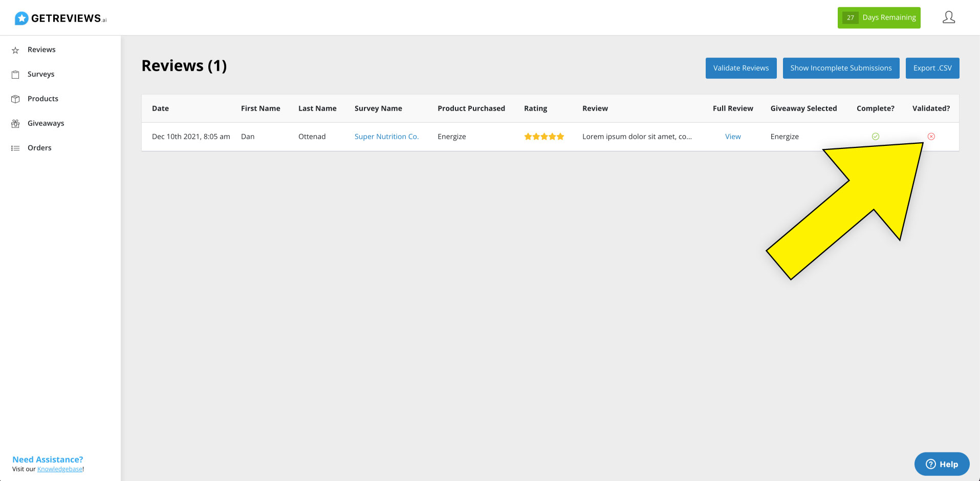
Task: Click the GetReviews.ai logo
Action: (60, 17)
